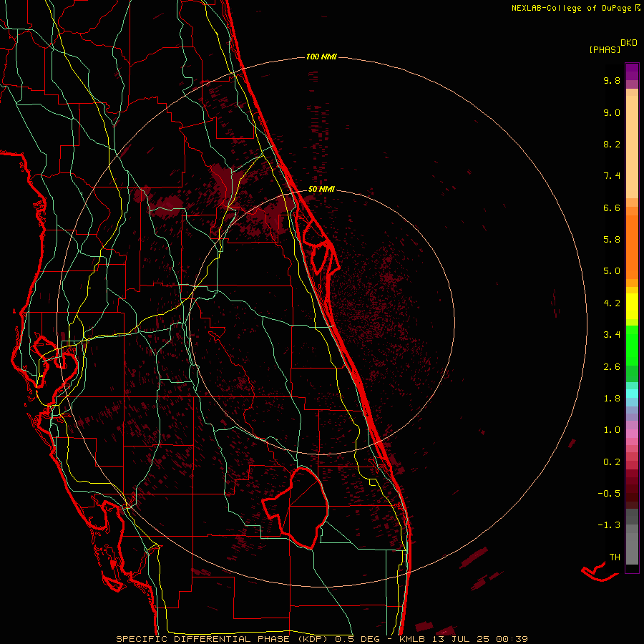Click the [PHAS] label above the color scale
Screen dimensions: 644x644
(x=605, y=50)
